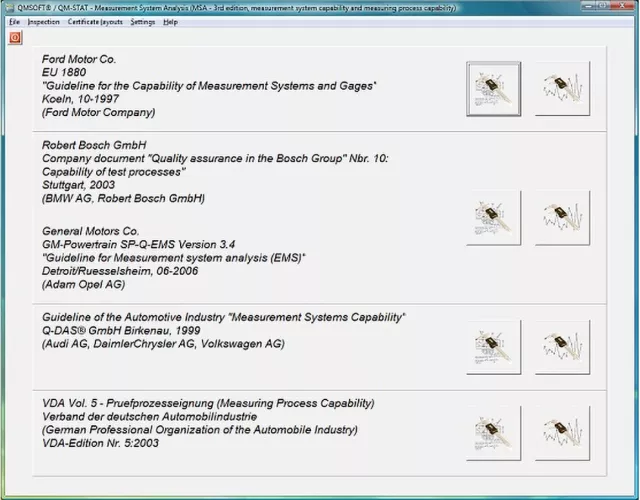
Task: Click the "VDA-Edition Nr. 5:2003" line
Action: coord(100,444)
